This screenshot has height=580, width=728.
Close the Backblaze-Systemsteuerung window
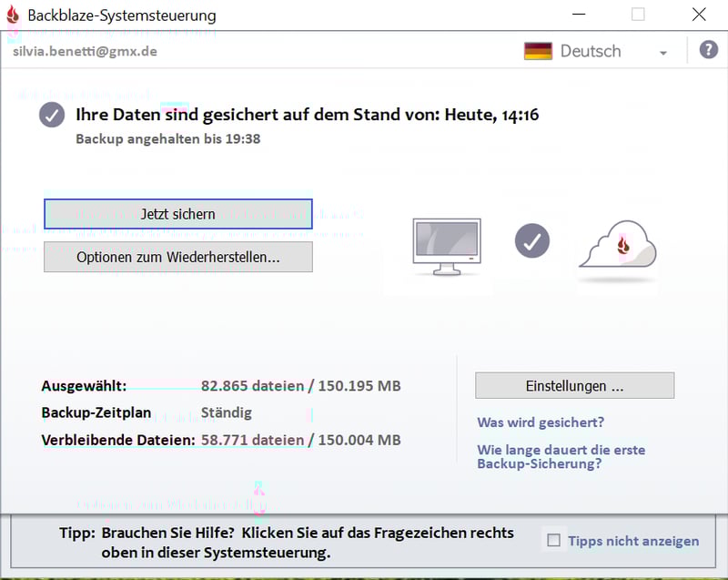tap(698, 15)
